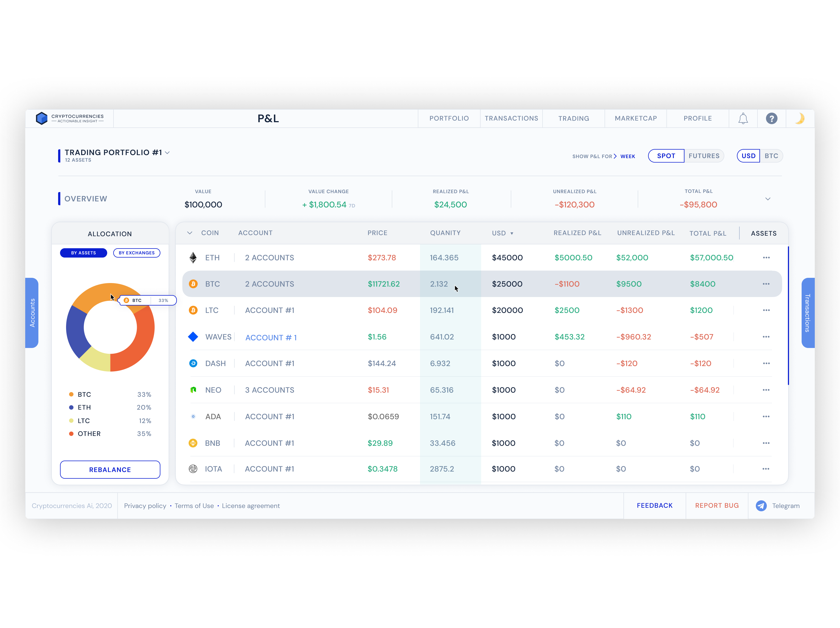The height and width of the screenshot is (628, 840).
Task: Click the Cryptocurrencies hexagon logo
Action: (41, 118)
